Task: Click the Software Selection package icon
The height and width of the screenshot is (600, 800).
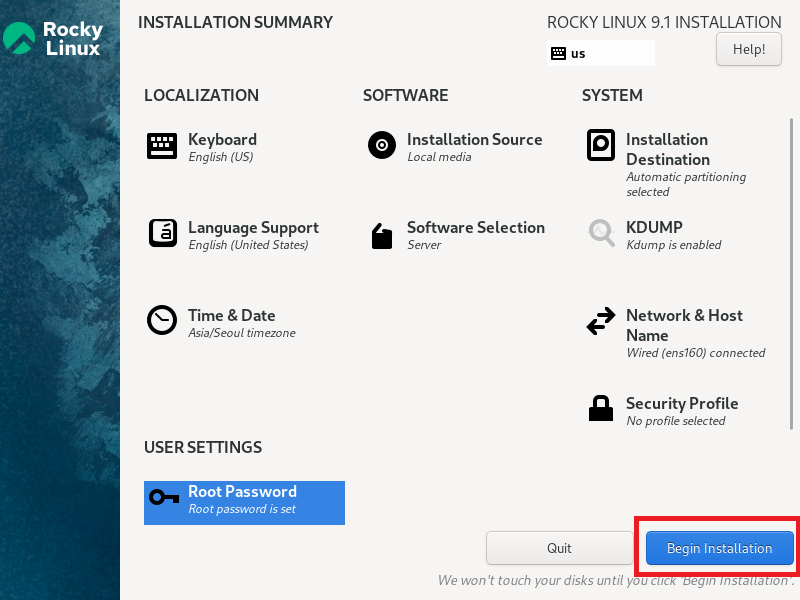Action: point(382,236)
